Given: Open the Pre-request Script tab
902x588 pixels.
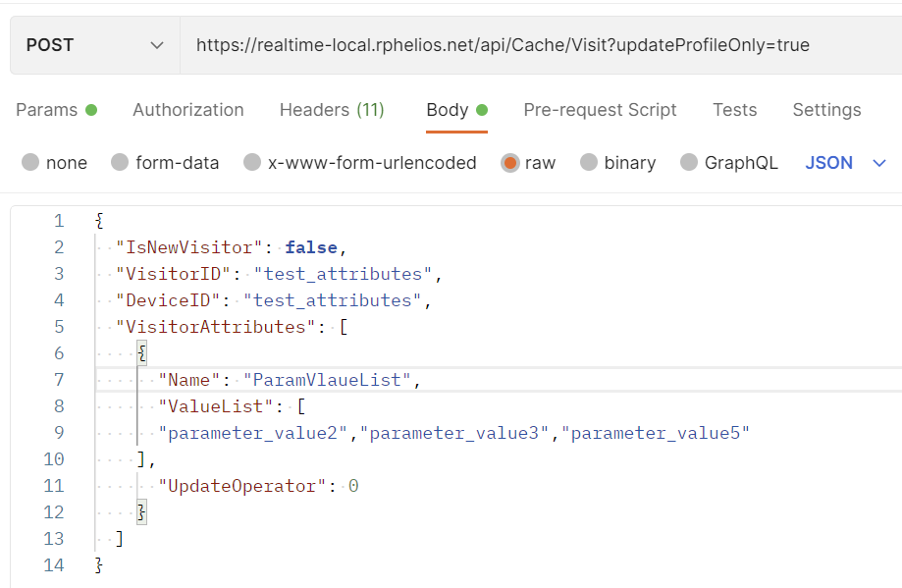Looking at the screenshot, I should point(600,110).
